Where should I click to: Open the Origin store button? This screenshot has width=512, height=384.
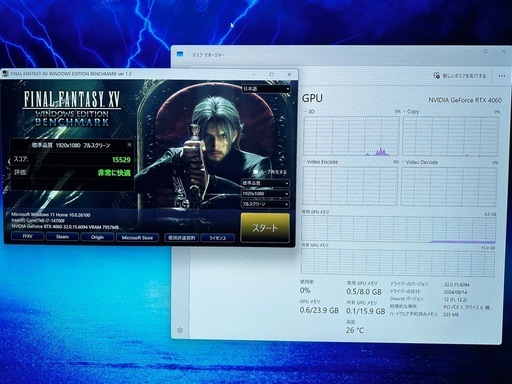click(x=97, y=237)
